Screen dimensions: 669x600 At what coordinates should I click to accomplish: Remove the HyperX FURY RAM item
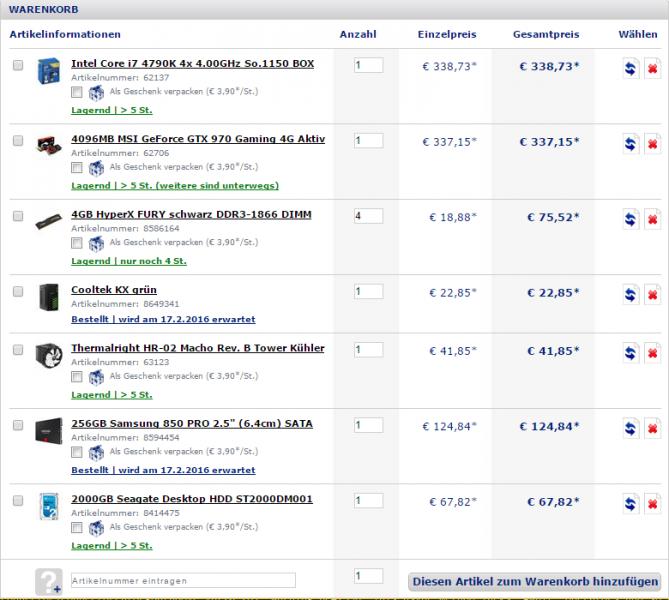(652, 219)
